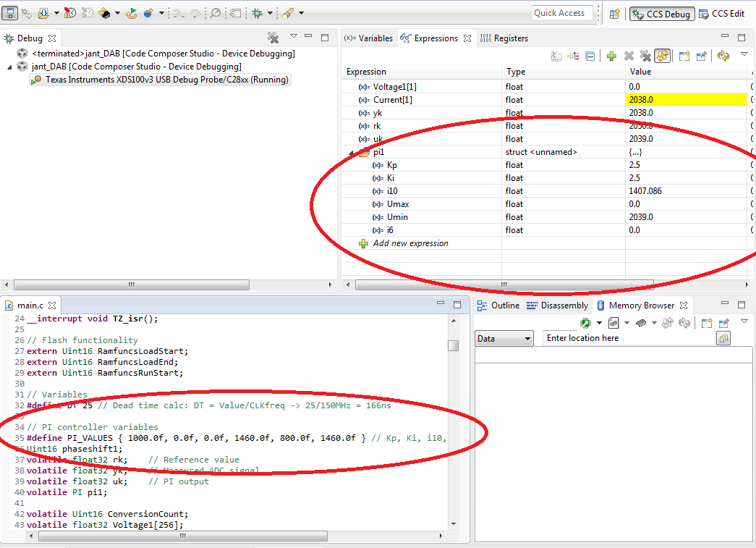The image size is (756, 548).
Task: Switch to the Variables tab
Action: (370, 38)
